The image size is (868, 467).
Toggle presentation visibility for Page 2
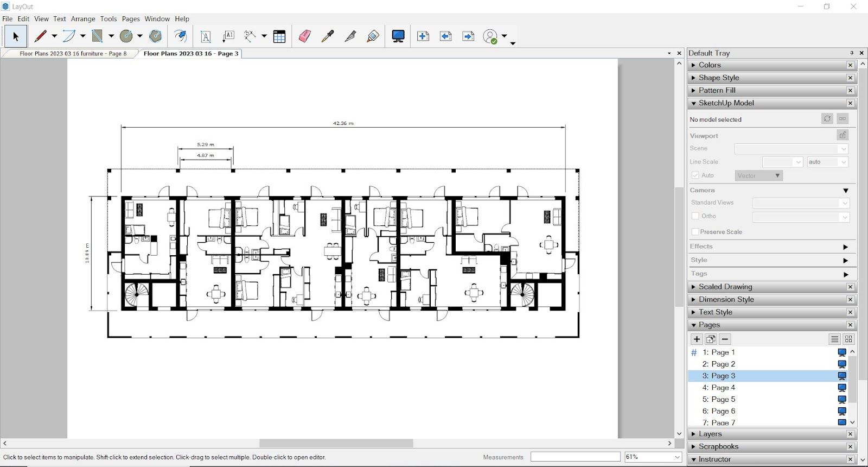[842, 364]
